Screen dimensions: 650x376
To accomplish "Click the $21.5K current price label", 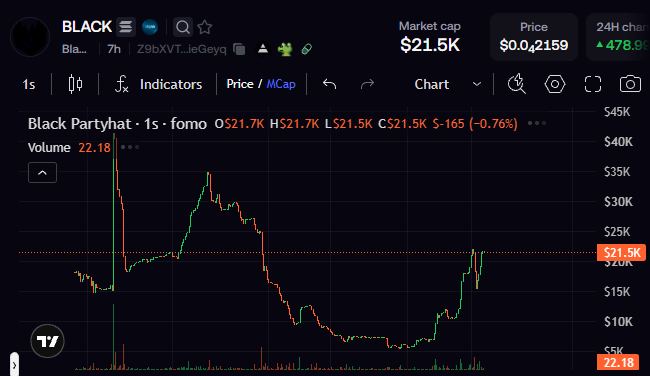I will tap(621, 252).
